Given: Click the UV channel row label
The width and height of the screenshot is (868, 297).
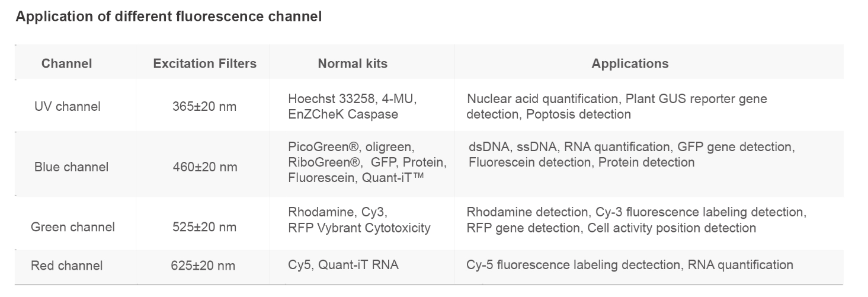Looking at the screenshot, I should tap(67, 107).
